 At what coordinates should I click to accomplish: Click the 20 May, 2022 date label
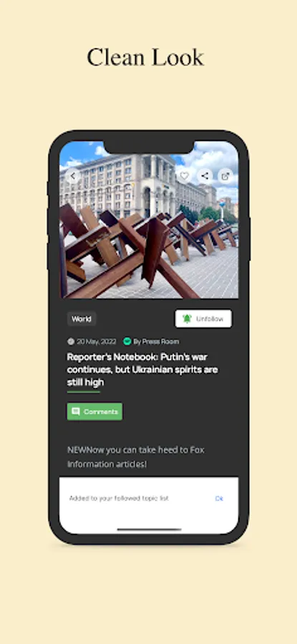[96, 341]
